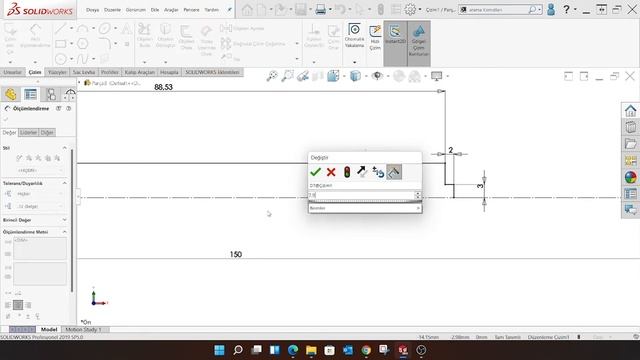The width and height of the screenshot is (640, 360).
Task: Switch to the Motion Study 1 tab
Action: coord(83,329)
